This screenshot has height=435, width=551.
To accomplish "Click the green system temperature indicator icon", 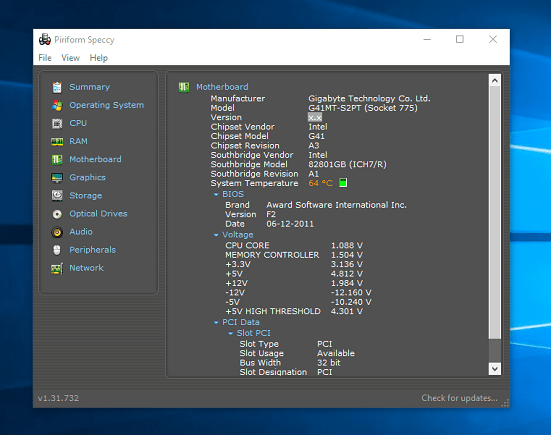I will (x=343, y=183).
